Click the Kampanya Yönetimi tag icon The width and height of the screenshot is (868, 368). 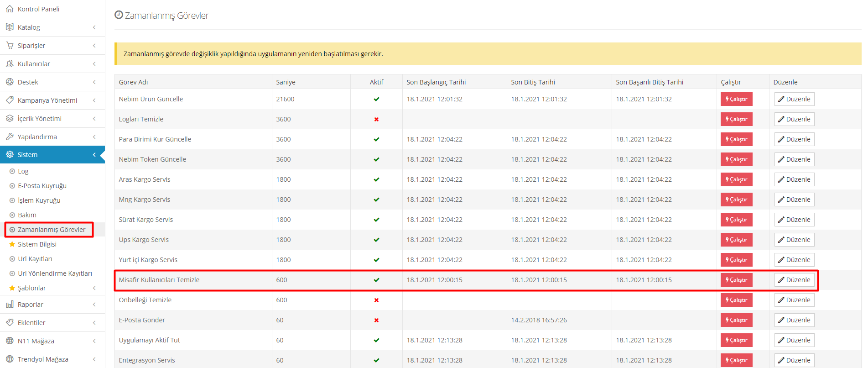[10, 100]
